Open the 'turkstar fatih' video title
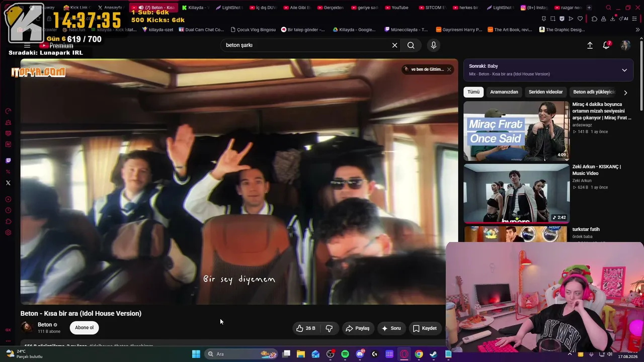Screen dimensions: 644x362 pyautogui.click(x=586, y=229)
